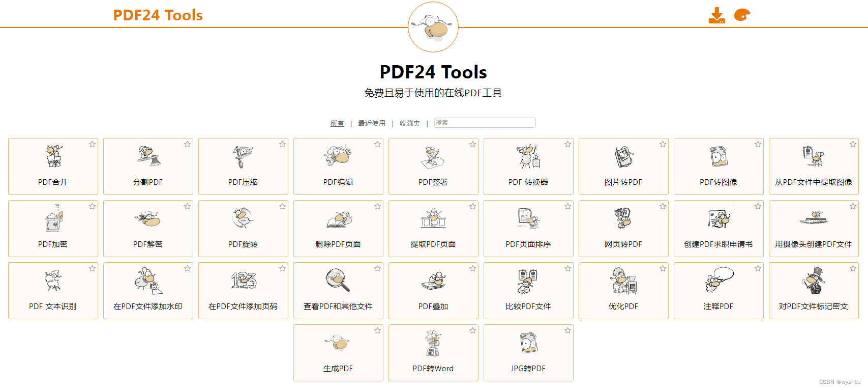Viewport: 868px width, 390px height.
Task: Open the PDF签署 tool icon
Action: tap(433, 157)
